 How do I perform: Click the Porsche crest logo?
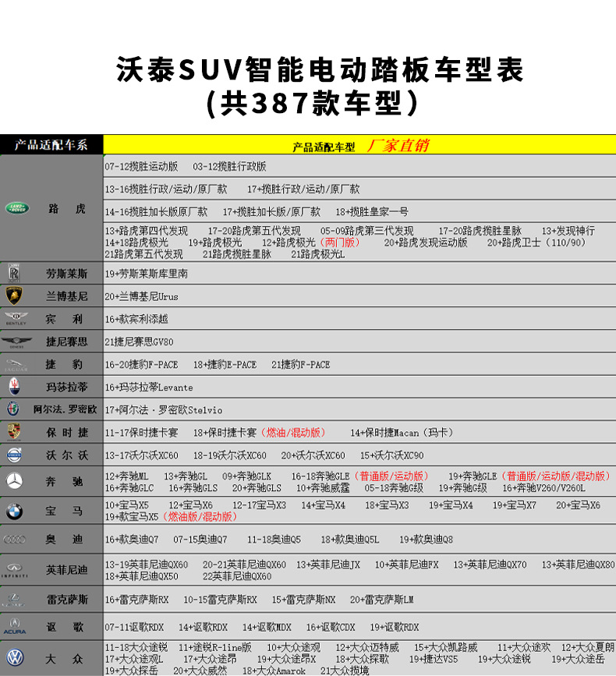14,431
